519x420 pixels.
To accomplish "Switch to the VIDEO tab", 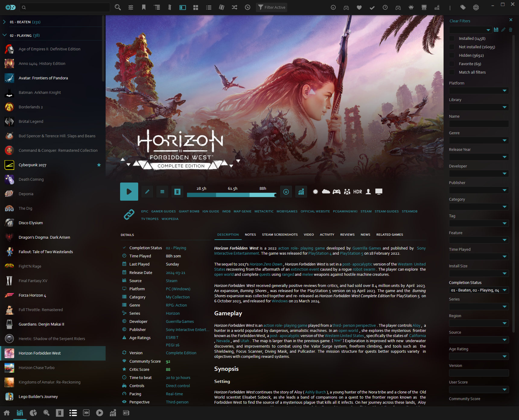I will tap(309, 235).
